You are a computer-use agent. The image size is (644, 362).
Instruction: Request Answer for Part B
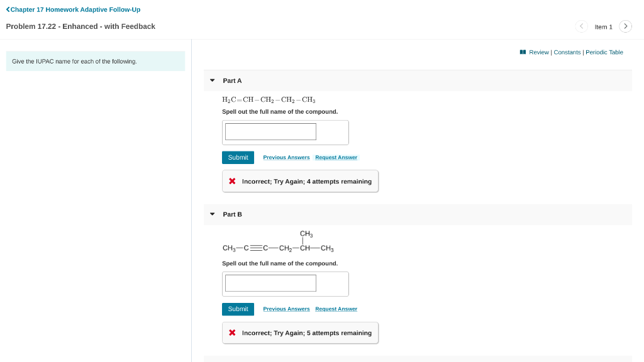pyautogui.click(x=336, y=309)
